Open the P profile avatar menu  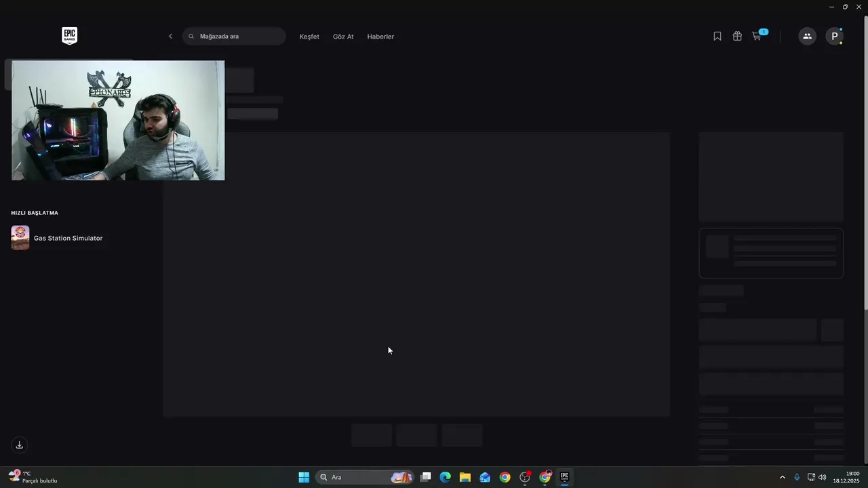(834, 37)
